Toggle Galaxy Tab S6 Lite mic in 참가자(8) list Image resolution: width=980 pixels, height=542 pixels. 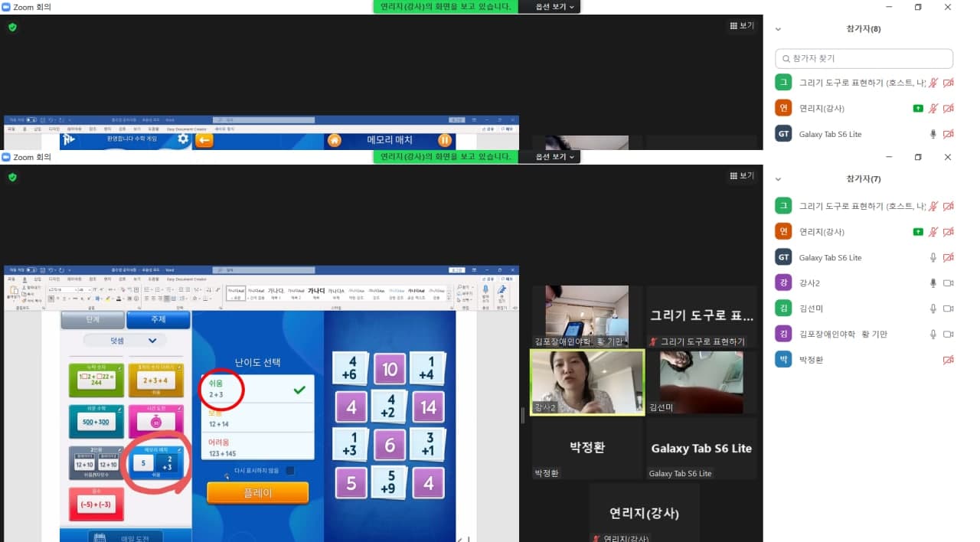(x=933, y=134)
